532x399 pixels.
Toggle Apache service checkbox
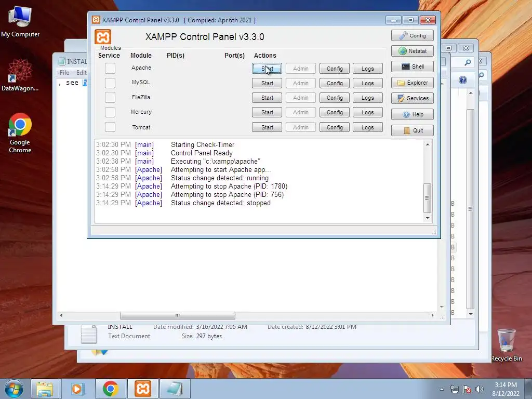110,68
